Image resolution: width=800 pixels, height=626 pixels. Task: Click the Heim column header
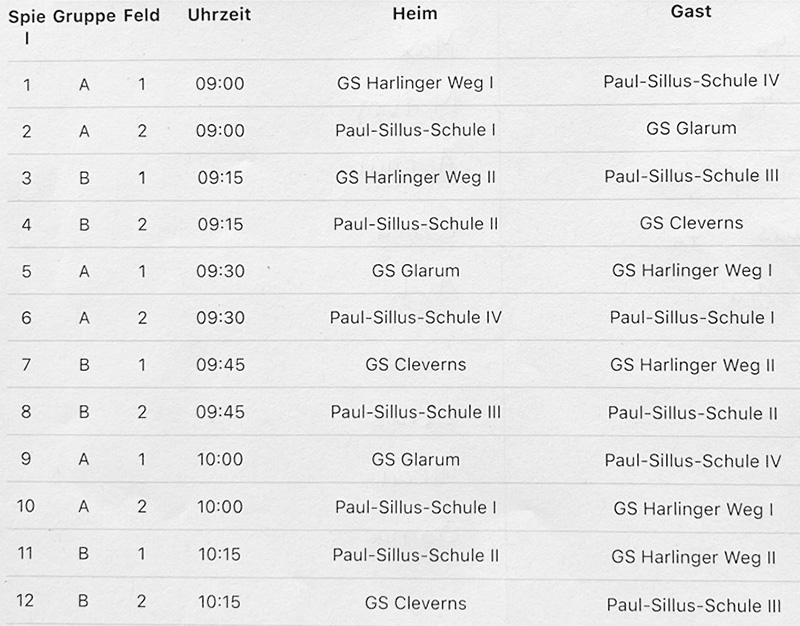pos(415,14)
